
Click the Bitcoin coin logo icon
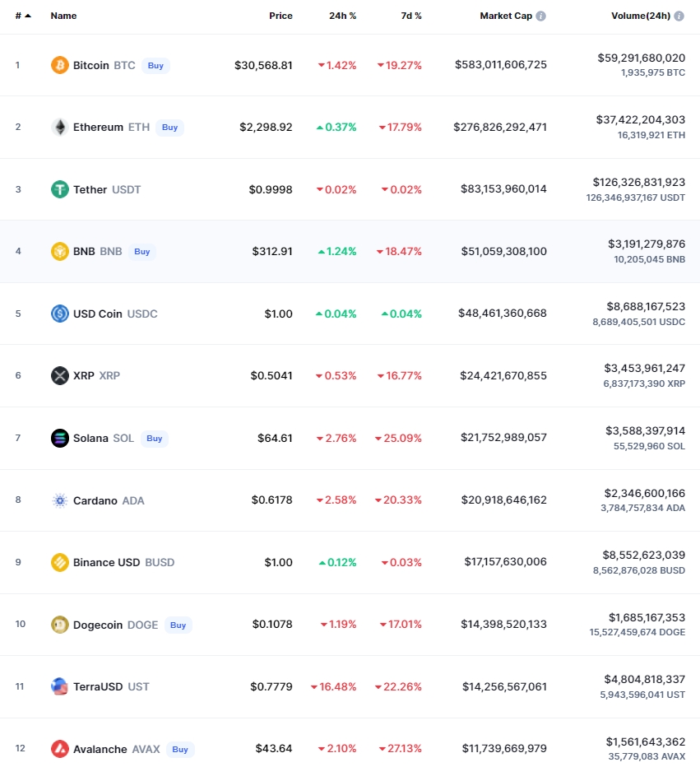pyautogui.click(x=60, y=65)
